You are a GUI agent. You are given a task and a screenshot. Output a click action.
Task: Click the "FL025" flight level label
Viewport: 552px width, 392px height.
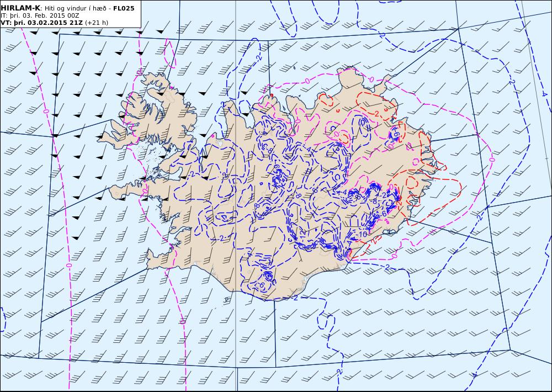pyautogui.click(x=124, y=8)
